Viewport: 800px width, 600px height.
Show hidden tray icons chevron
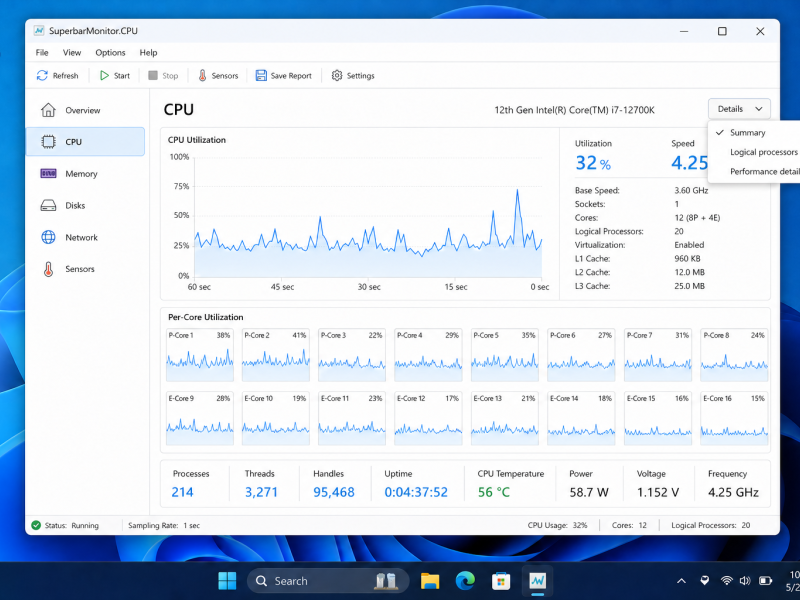681,581
